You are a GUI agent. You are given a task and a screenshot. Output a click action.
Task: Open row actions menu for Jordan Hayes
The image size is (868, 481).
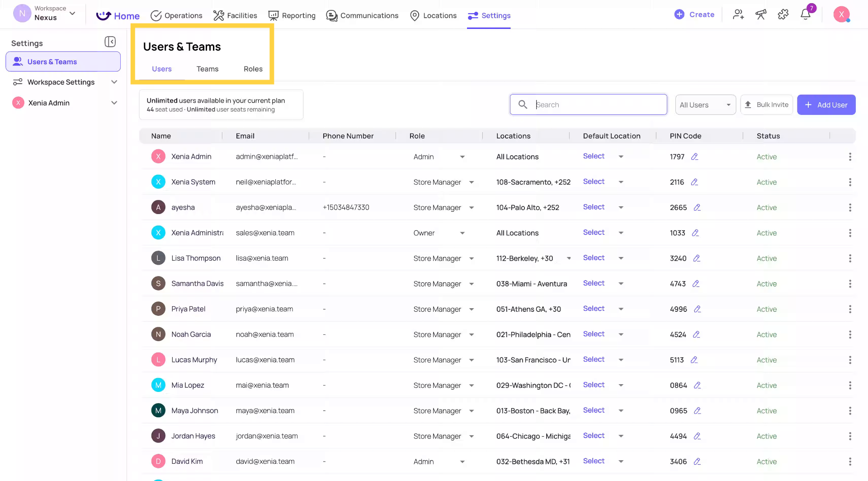850,436
